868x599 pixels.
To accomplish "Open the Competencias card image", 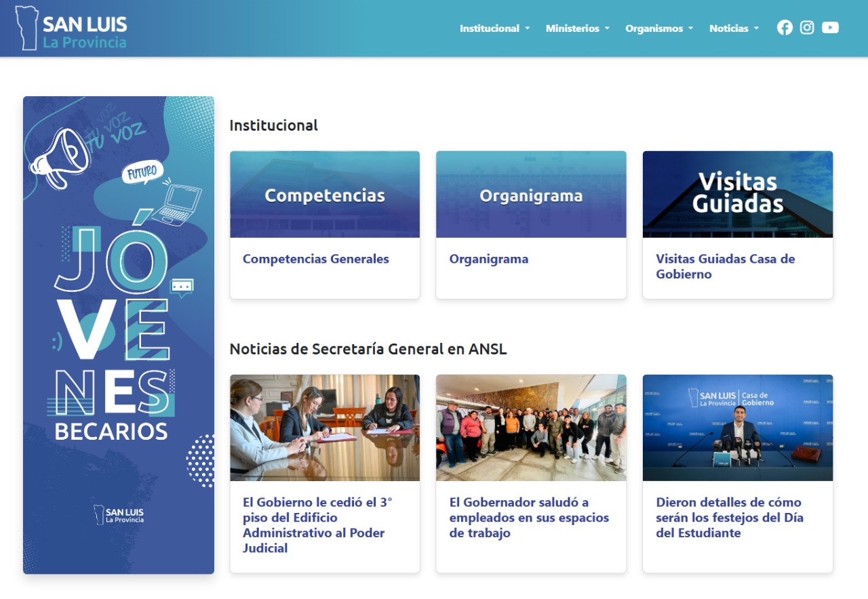I will tap(325, 194).
